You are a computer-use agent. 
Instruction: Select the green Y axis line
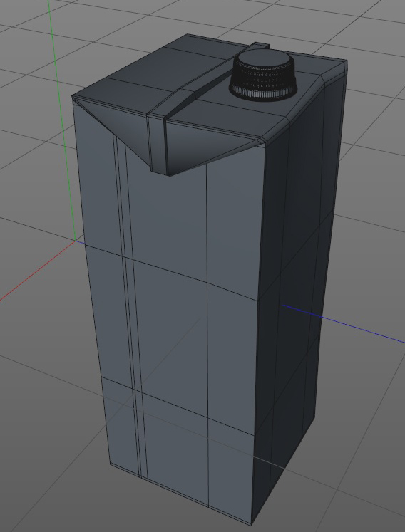(x=62, y=119)
